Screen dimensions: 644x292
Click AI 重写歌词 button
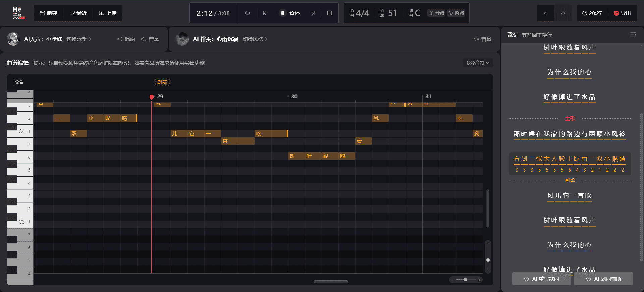(x=541, y=279)
